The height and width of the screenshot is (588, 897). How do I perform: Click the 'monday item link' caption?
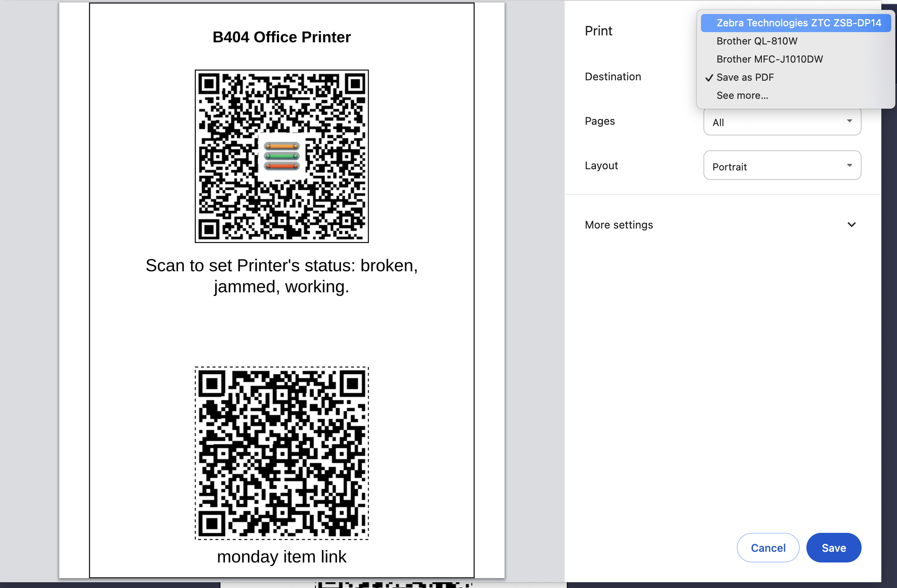pos(282,557)
